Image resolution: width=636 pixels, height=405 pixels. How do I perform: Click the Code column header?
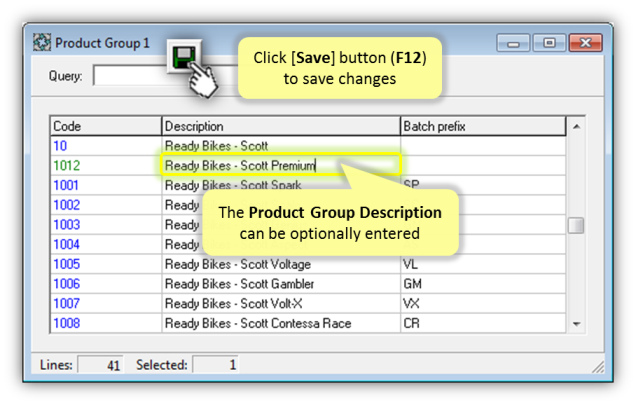click(106, 126)
